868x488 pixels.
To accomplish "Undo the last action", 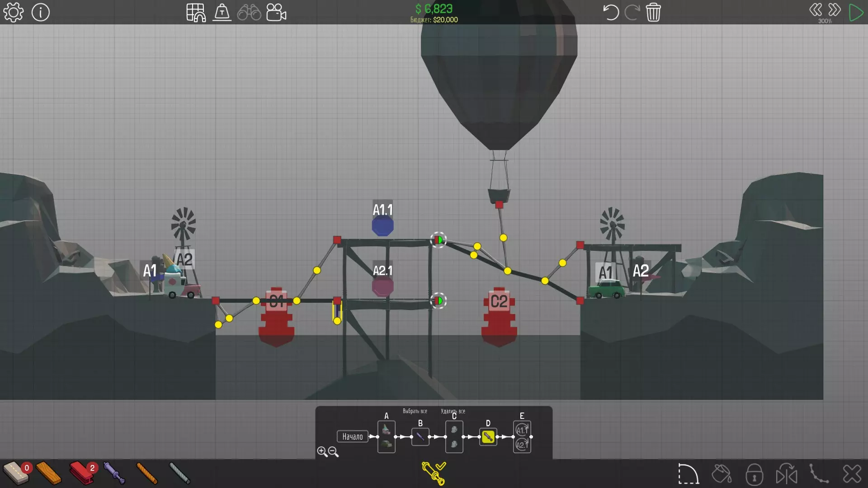I will point(610,13).
